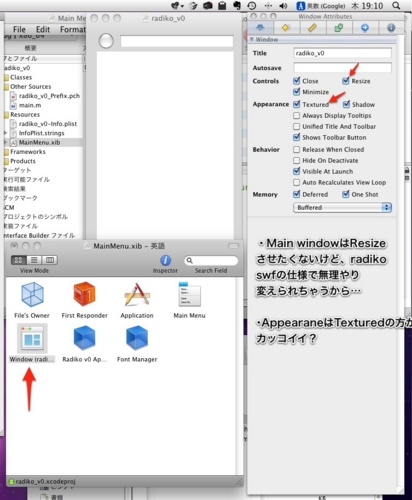Select the Classes folder in Xcode
The height and width of the screenshot is (500, 412).
pos(21,77)
